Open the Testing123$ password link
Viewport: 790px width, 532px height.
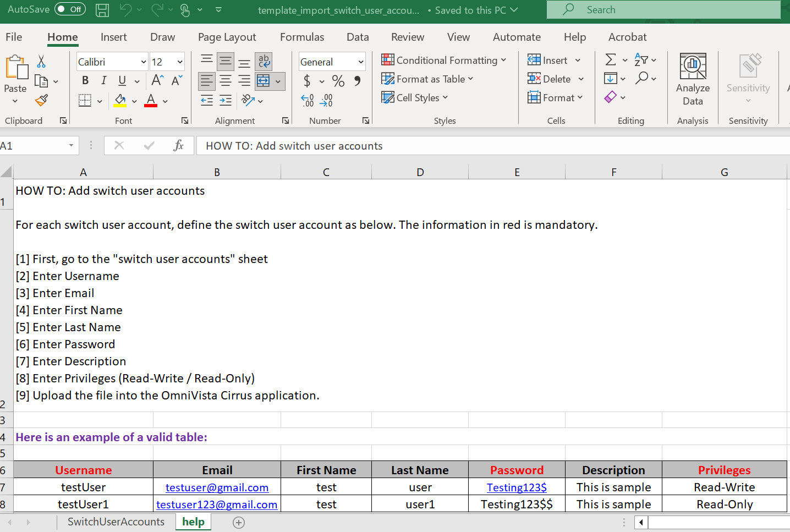pyautogui.click(x=517, y=487)
